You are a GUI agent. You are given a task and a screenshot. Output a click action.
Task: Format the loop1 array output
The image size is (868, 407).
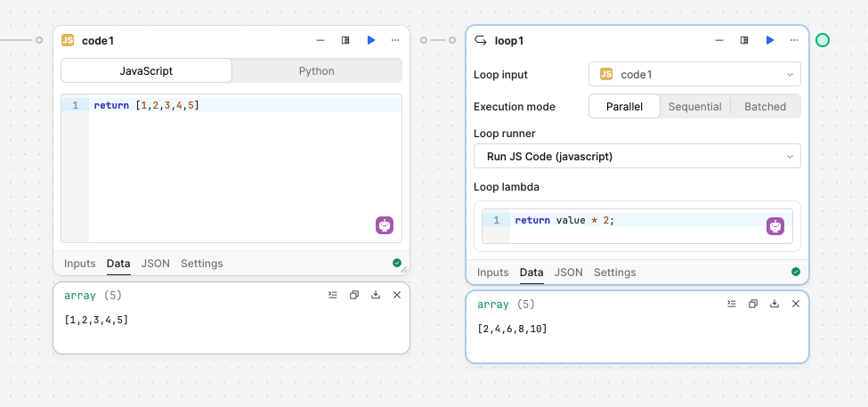pos(732,304)
